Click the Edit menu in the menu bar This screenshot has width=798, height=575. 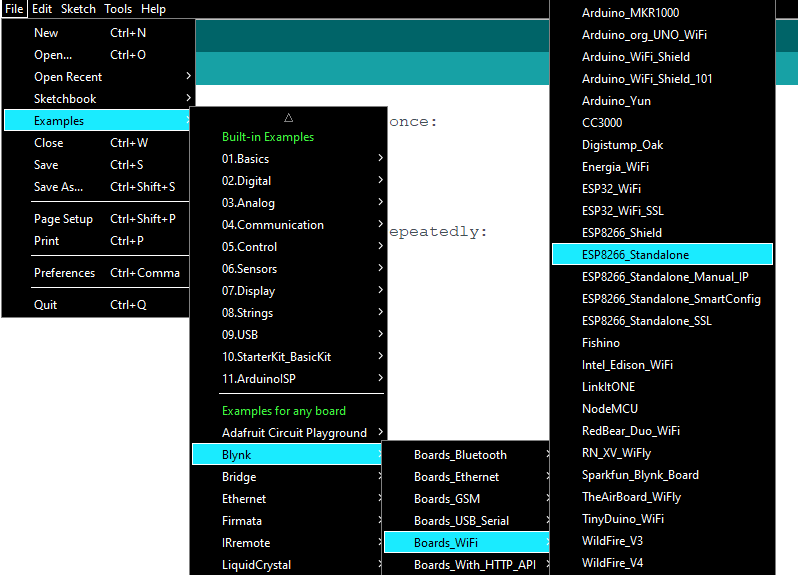[x=42, y=9]
